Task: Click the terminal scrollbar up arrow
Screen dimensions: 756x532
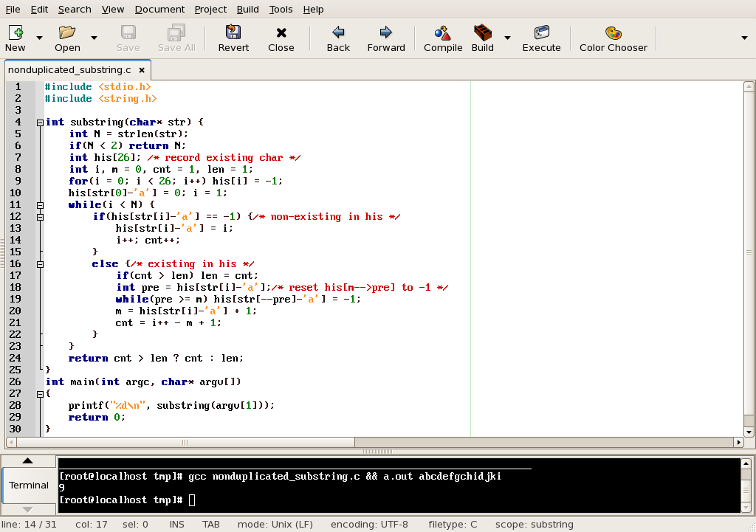Action: (x=746, y=463)
